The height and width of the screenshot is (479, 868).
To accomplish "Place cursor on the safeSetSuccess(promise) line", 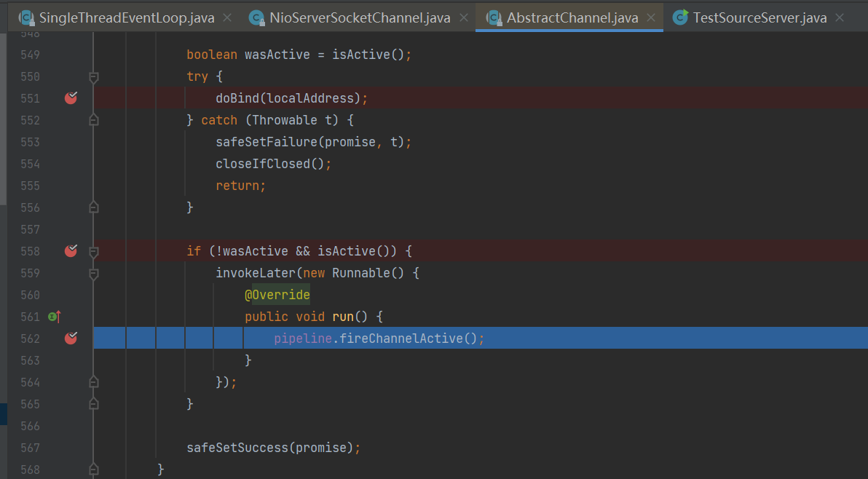I will click(x=273, y=448).
